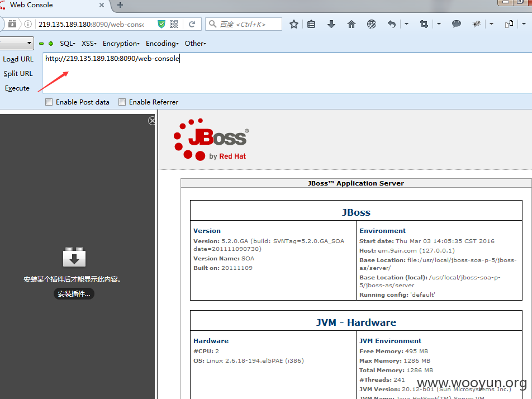532x399 pixels.
Task: Click the Baidu search magnifier icon
Action: [212, 23]
